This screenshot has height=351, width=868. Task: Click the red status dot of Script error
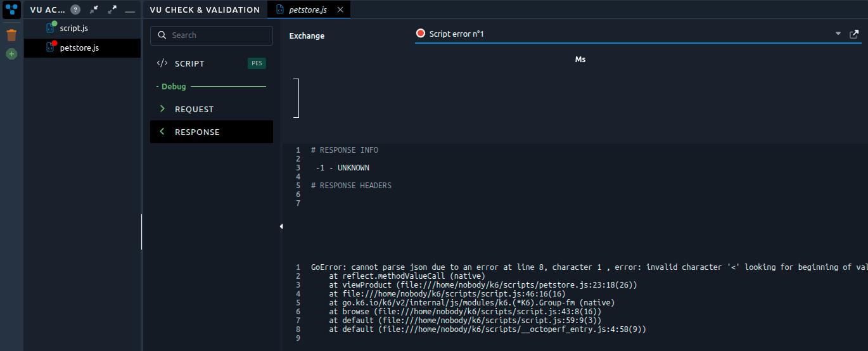click(x=421, y=34)
